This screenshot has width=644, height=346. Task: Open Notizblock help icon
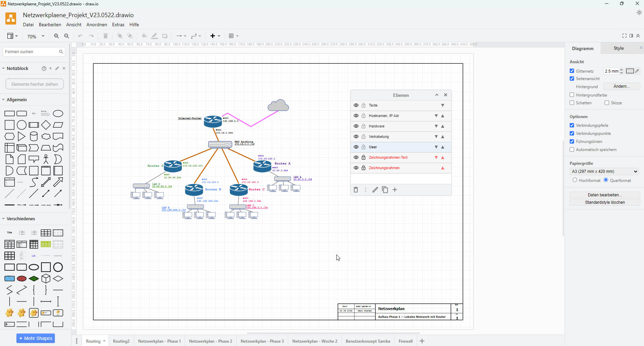coord(44,68)
